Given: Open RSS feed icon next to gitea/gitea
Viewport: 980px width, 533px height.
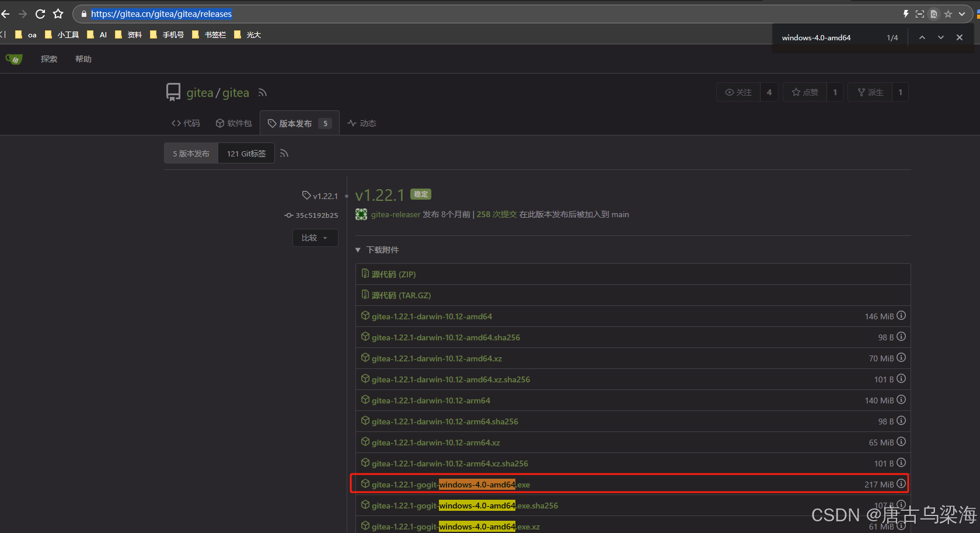Looking at the screenshot, I should click(x=263, y=93).
